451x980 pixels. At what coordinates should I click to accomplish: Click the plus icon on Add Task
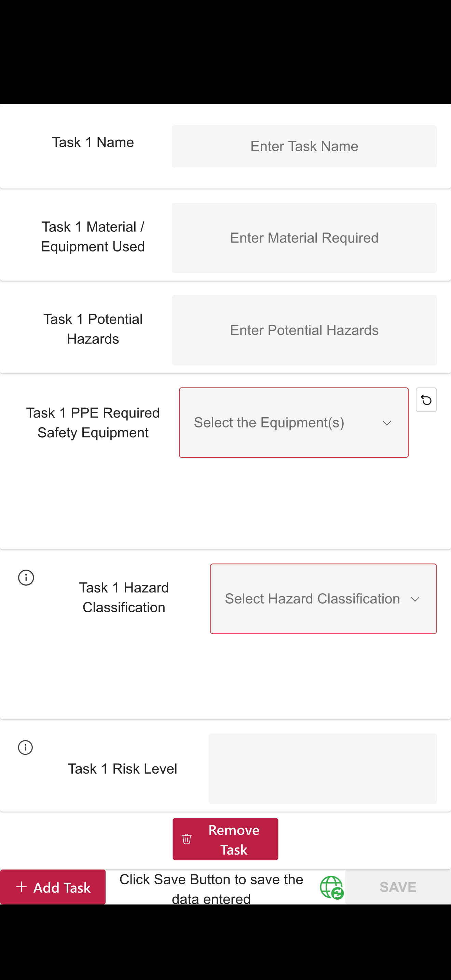coord(22,887)
